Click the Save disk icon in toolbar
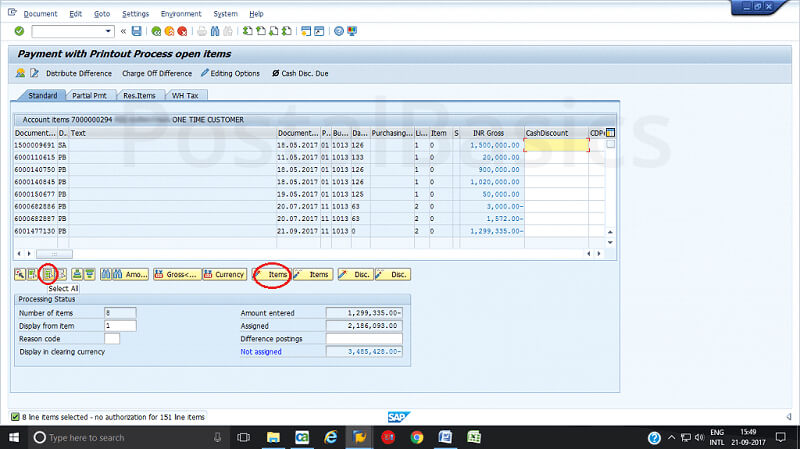Screen dimensions: 800x449 point(136,31)
